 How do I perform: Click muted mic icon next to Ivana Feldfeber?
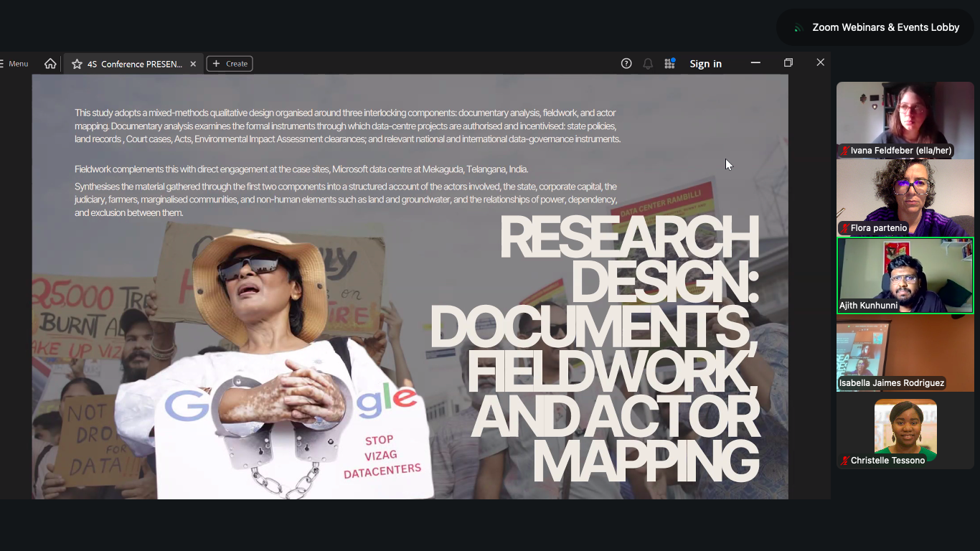pyautogui.click(x=845, y=151)
